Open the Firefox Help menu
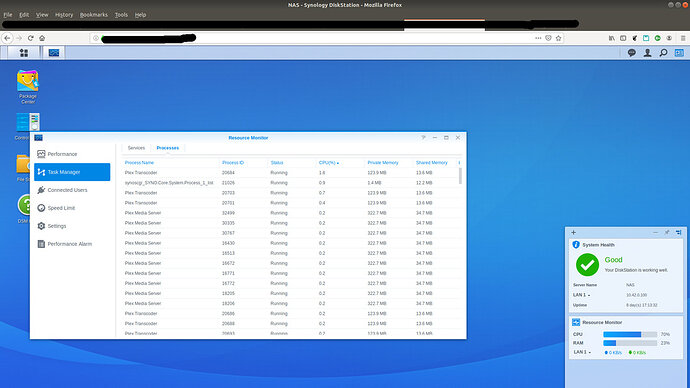The width and height of the screenshot is (690, 388). pos(140,15)
